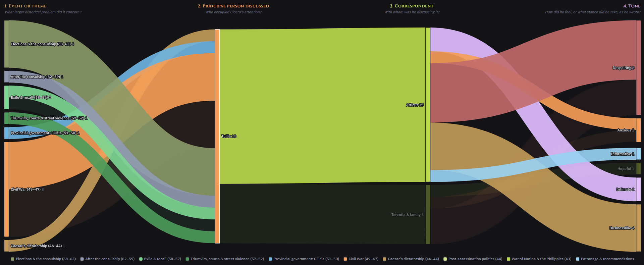Image resolution: width=644 pixels, height=265 pixels.
Task: Click the "Triumvirs, courts & street violence" node label
Action: (x=49, y=118)
